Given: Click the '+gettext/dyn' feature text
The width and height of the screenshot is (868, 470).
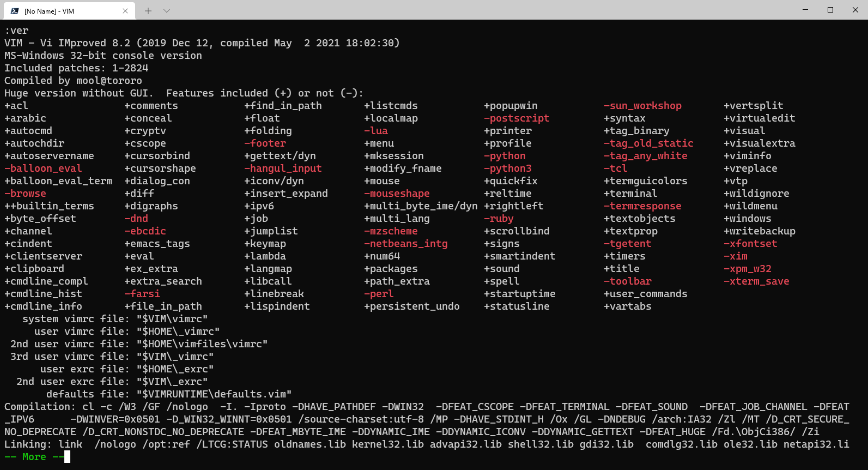Looking at the screenshot, I should click(x=280, y=156).
